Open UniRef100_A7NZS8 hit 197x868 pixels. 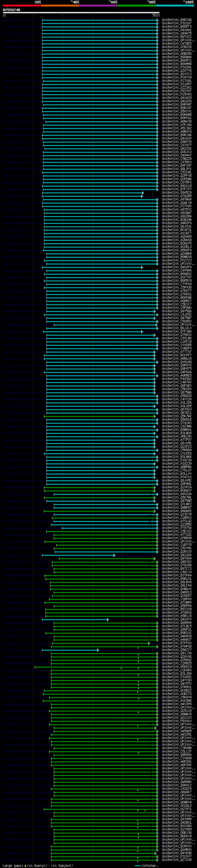click(x=176, y=47)
